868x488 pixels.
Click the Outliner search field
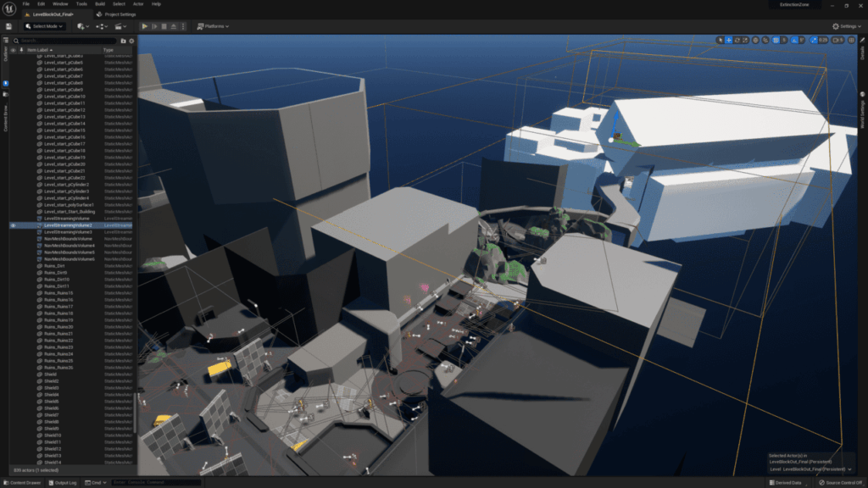[66, 41]
